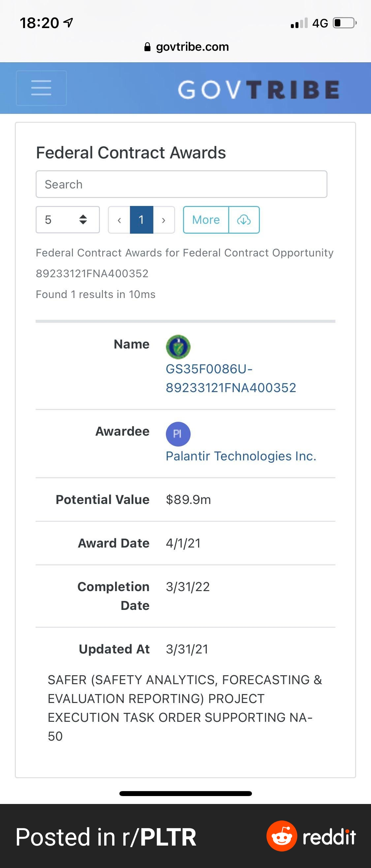Image resolution: width=371 pixels, height=868 pixels.
Task: Tap the Reddit logo
Action: click(311, 836)
